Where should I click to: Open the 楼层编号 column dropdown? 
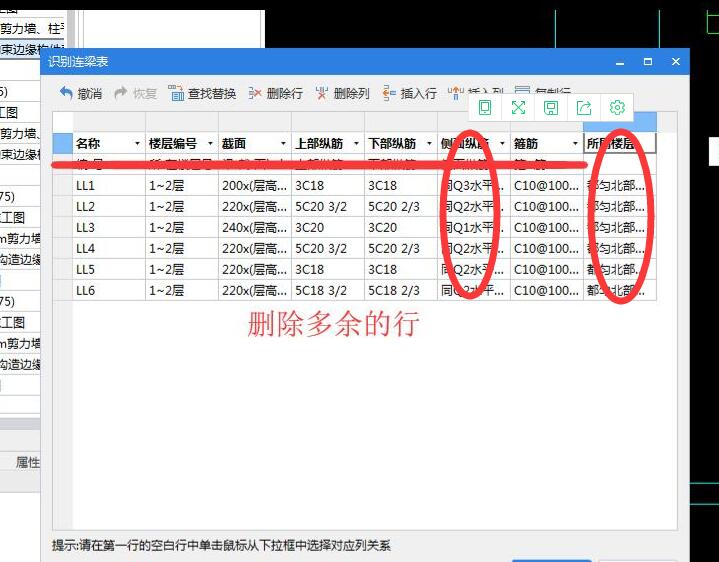(x=210, y=143)
